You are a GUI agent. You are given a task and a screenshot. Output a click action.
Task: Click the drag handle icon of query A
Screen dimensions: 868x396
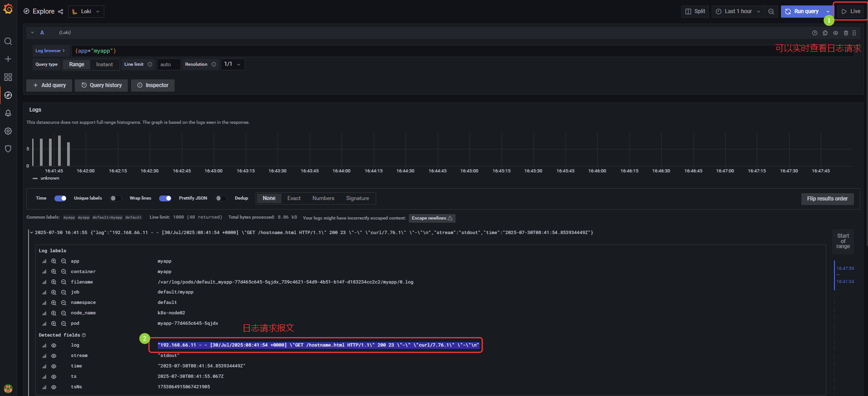coord(854,33)
